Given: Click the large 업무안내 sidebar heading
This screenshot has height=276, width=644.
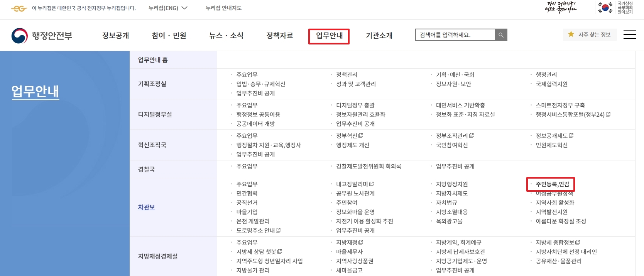Looking at the screenshot, I should click(x=35, y=92).
